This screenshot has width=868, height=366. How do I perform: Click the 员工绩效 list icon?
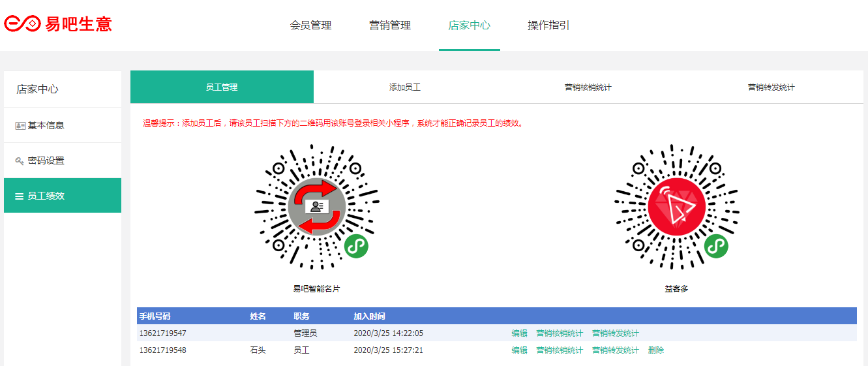click(x=20, y=196)
